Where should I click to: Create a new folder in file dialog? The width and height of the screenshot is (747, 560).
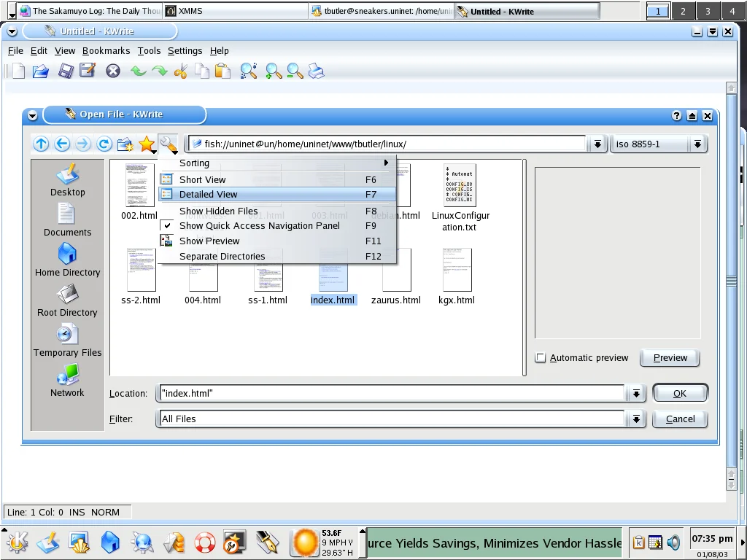(125, 144)
